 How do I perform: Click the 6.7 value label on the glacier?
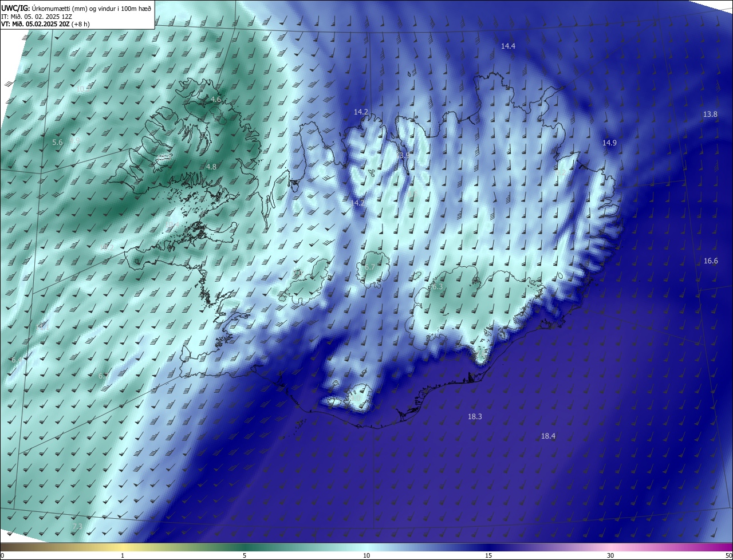[x=370, y=267]
